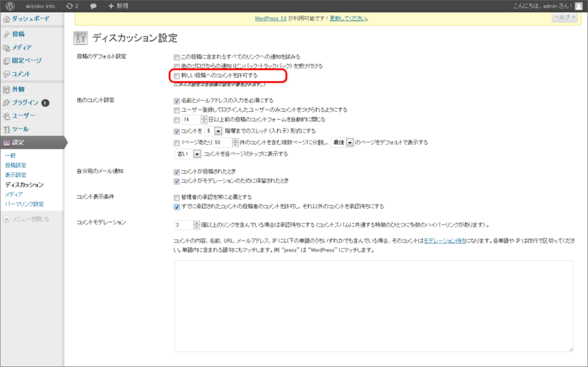Viewport: 588px width, 367px height.
Task: Expand the ヘルプ help tab
Action: 564,17
